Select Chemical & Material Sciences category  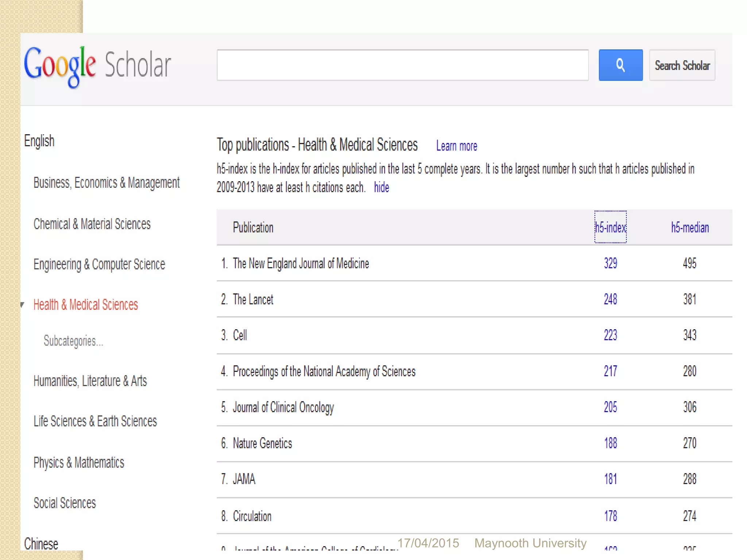[x=92, y=224]
